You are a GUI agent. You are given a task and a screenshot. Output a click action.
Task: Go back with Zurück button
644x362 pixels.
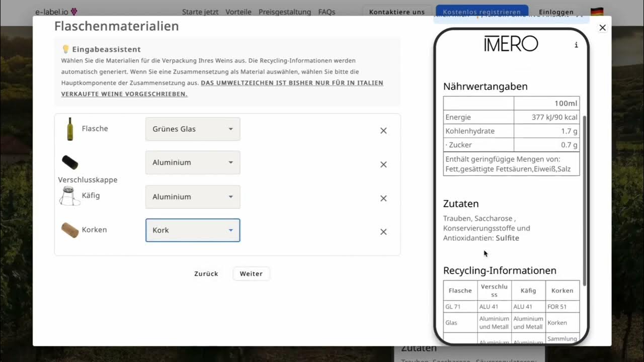[x=206, y=274]
